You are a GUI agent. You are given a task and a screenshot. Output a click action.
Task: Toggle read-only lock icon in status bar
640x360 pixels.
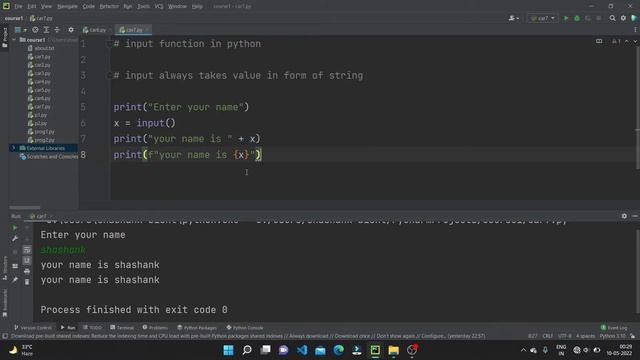pyautogui.click(x=632, y=336)
